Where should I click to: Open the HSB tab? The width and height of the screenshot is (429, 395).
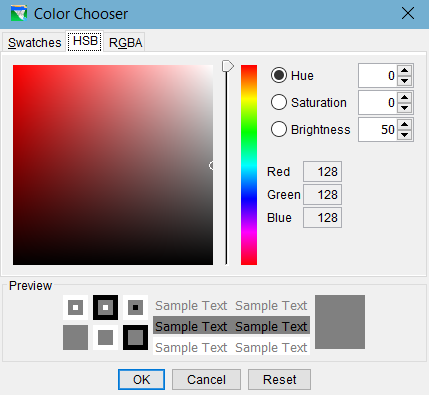pyautogui.click(x=85, y=41)
